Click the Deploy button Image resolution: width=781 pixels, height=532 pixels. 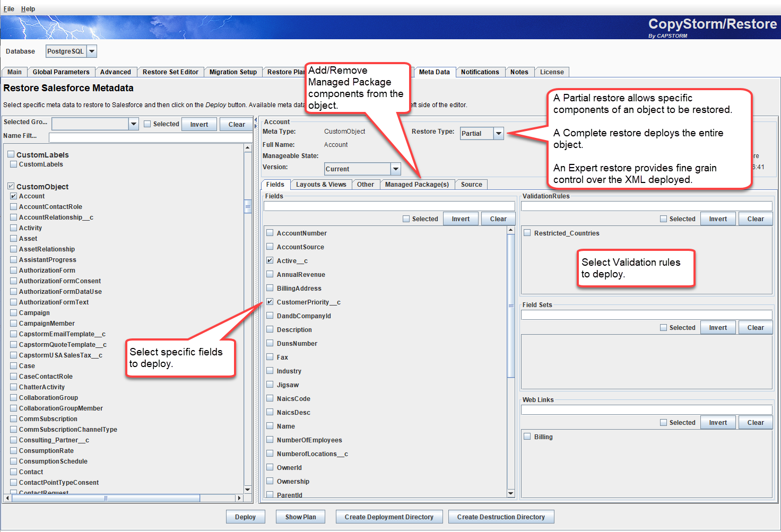coord(245,517)
